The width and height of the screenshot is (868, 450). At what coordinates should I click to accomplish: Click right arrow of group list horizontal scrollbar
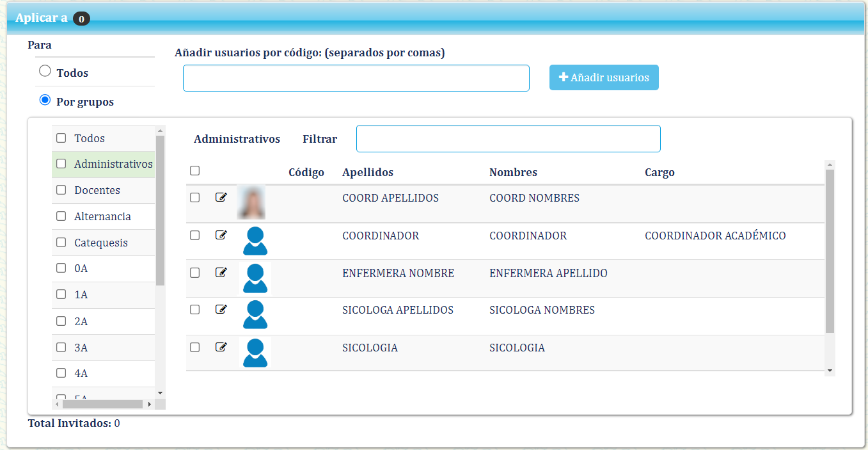(x=149, y=405)
